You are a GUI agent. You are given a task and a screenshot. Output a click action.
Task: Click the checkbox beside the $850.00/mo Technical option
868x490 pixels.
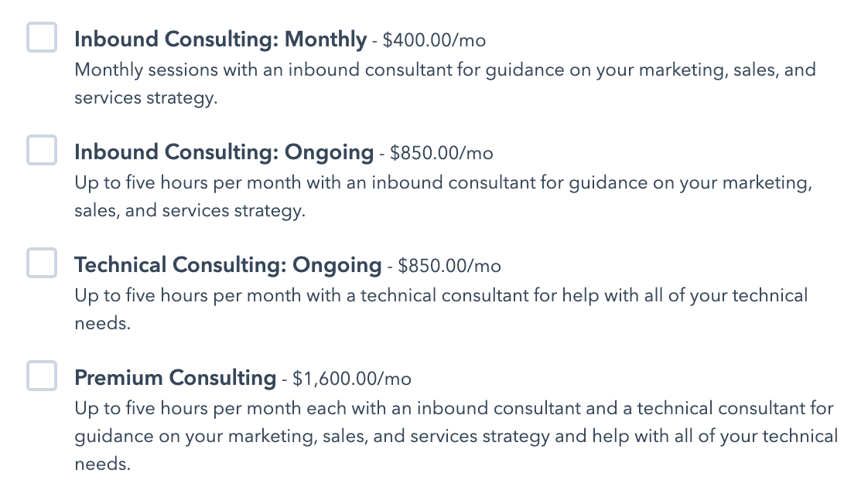[x=42, y=264]
